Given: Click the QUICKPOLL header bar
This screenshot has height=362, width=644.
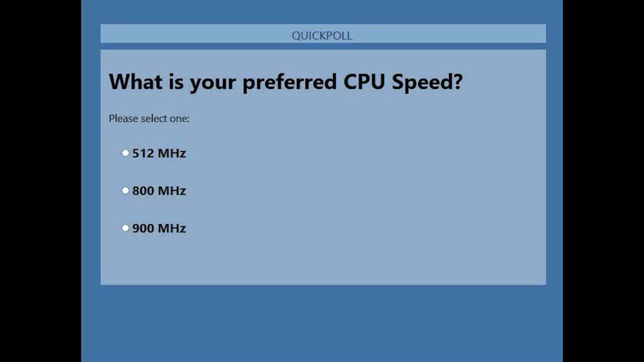Looking at the screenshot, I should click(x=453, y=34).
